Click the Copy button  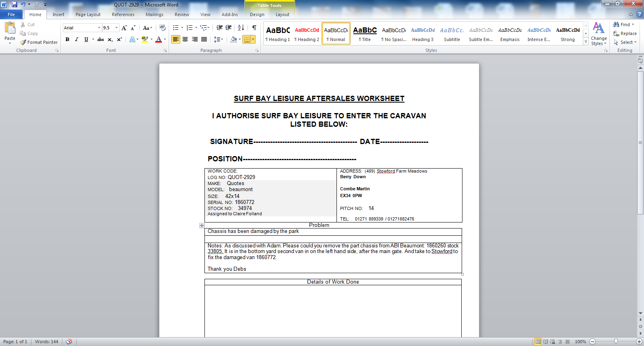pyautogui.click(x=29, y=33)
